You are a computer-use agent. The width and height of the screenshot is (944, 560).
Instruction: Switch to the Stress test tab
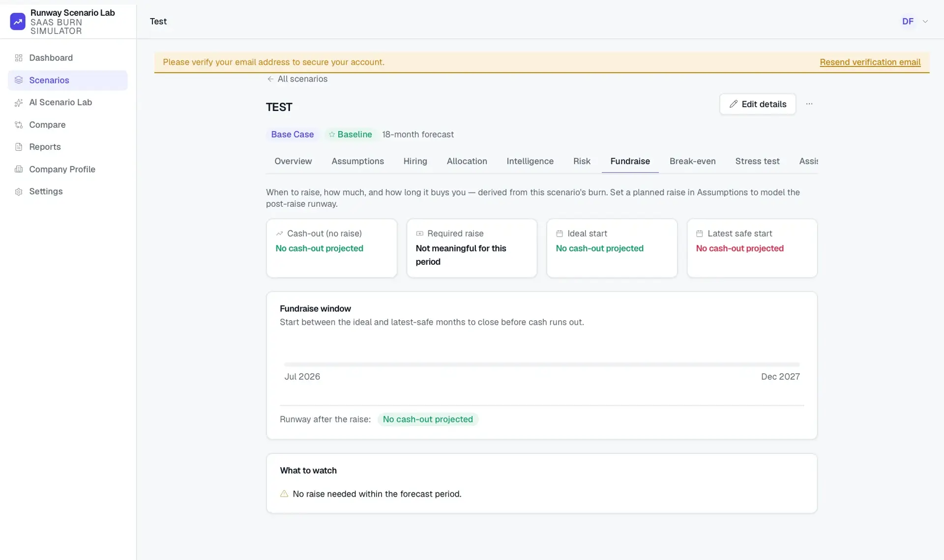[757, 161]
